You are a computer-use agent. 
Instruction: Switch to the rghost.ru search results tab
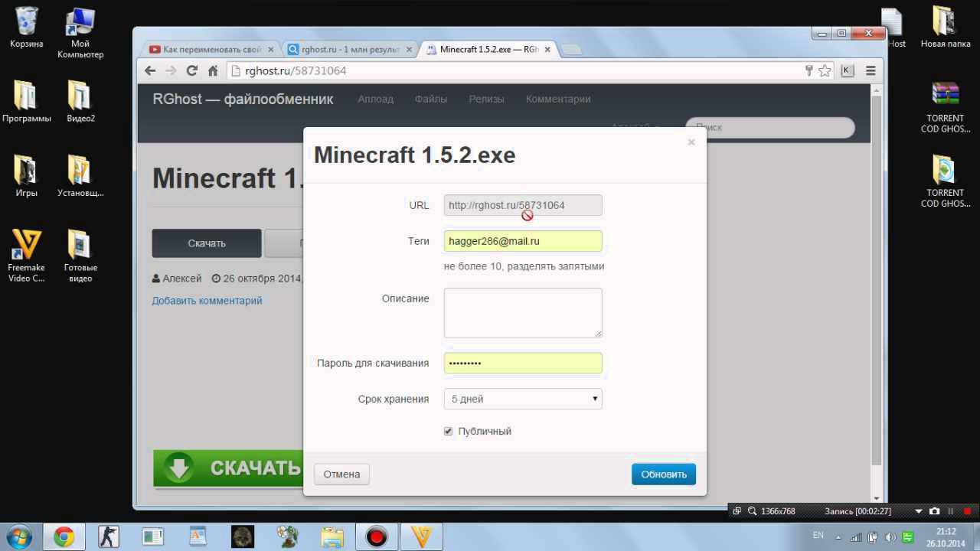[x=348, y=49]
